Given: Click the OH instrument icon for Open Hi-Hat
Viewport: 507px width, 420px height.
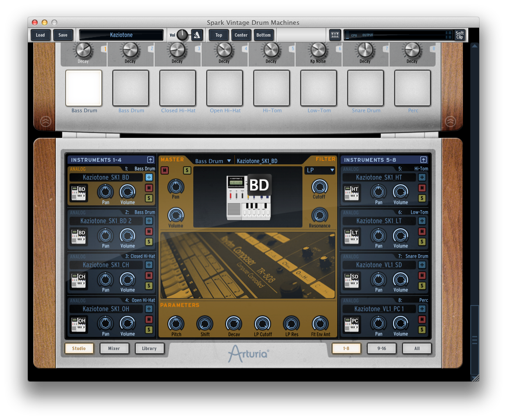Looking at the screenshot, I should pyautogui.click(x=78, y=324).
